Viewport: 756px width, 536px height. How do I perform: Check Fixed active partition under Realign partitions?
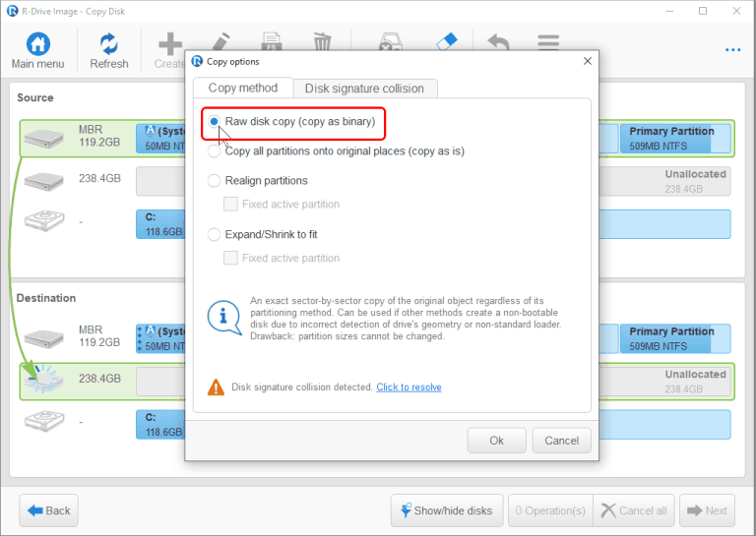pos(230,205)
